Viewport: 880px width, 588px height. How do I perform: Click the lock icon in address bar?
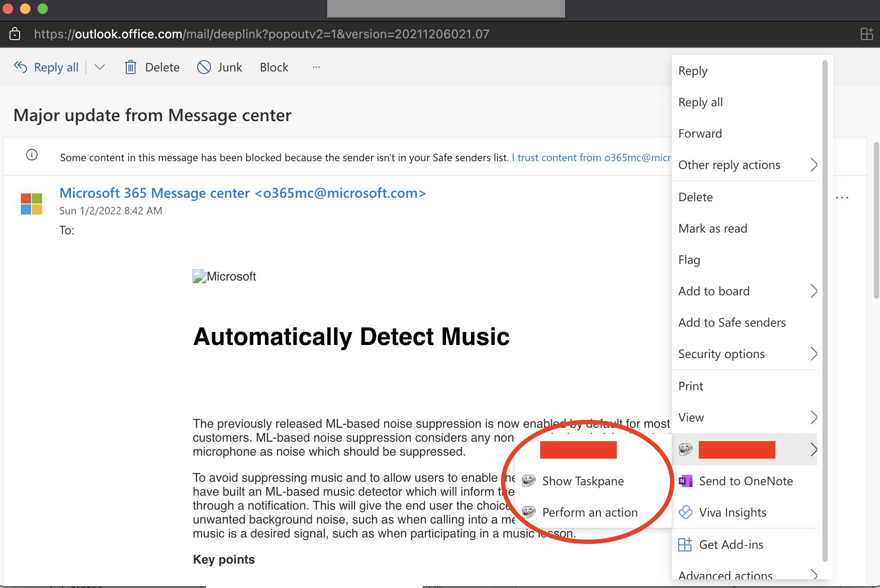pyautogui.click(x=15, y=34)
